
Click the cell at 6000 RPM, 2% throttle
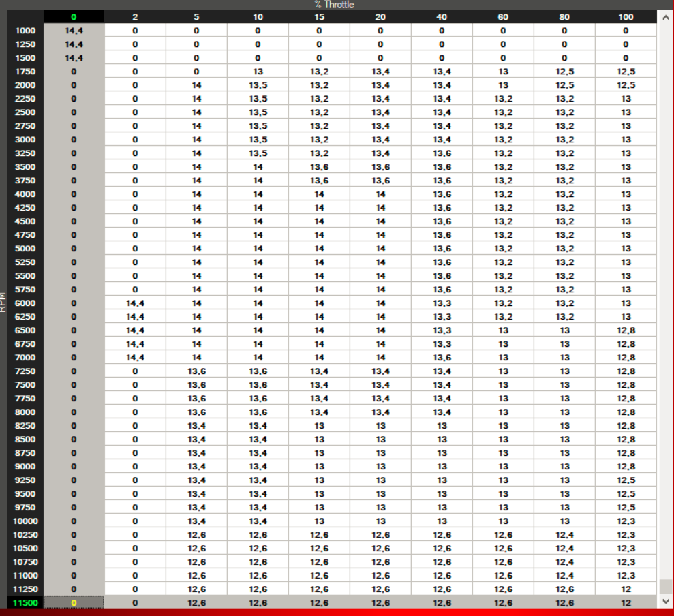(135, 303)
